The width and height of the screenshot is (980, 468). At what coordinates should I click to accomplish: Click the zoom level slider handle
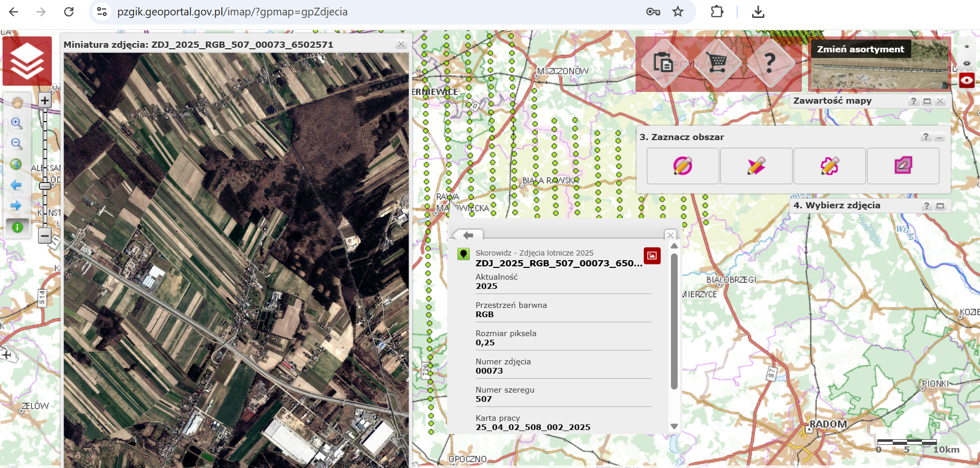pos(45,186)
